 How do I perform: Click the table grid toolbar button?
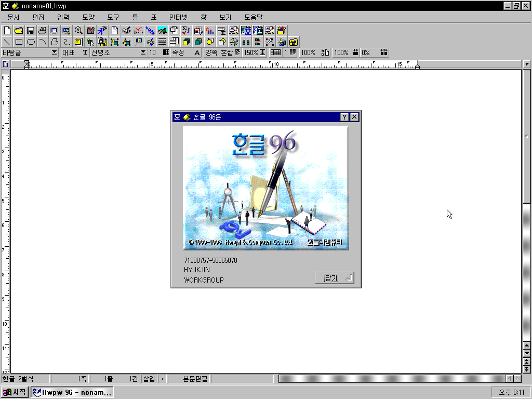(275, 52)
